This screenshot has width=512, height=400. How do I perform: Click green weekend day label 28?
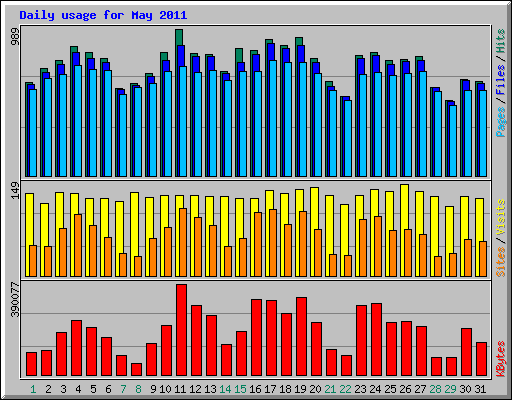click(x=435, y=389)
